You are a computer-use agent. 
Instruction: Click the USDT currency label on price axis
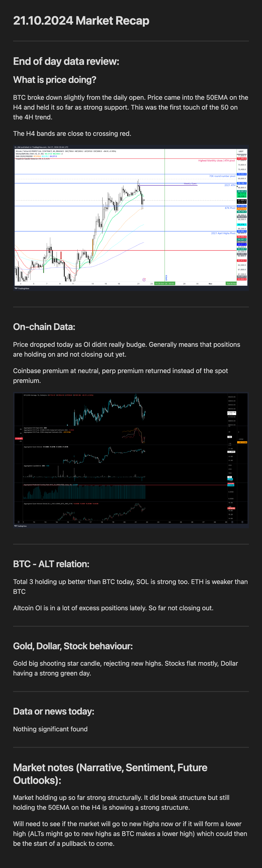tap(241, 151)
